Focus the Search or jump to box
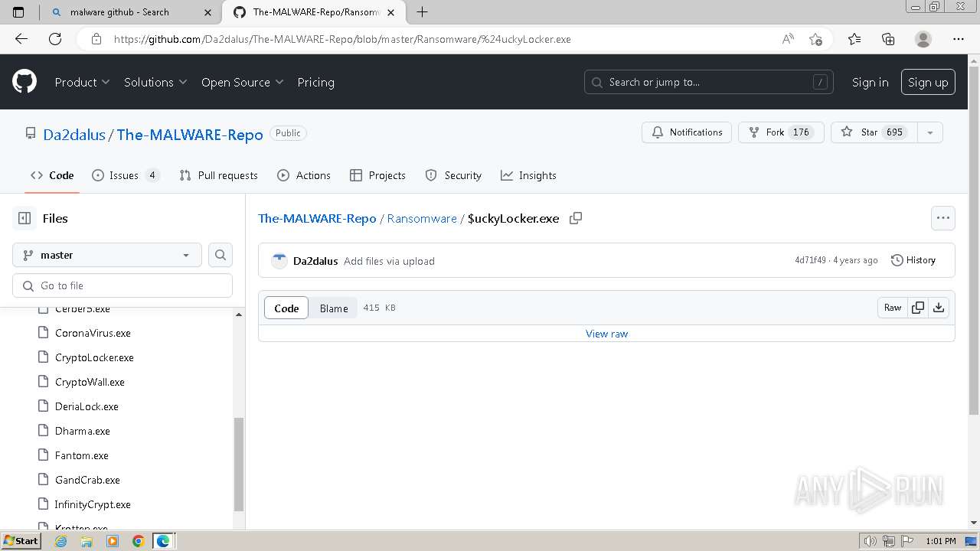This screenshot has width=980, height=551. point(710,82)
